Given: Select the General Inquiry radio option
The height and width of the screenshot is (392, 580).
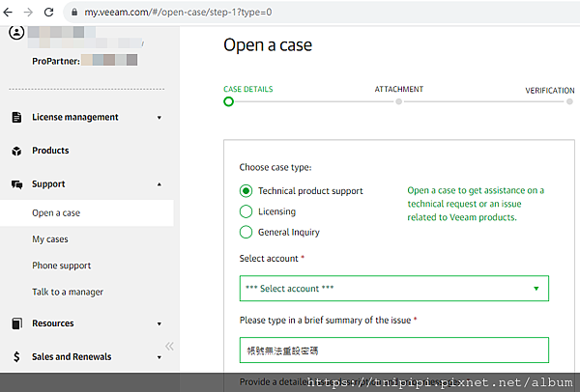Looking at the screenshot, I should 246,233.
